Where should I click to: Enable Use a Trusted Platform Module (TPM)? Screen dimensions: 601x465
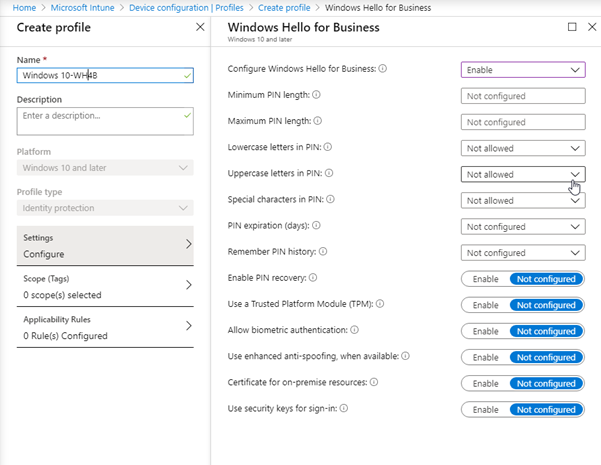(x=486, y=305)
